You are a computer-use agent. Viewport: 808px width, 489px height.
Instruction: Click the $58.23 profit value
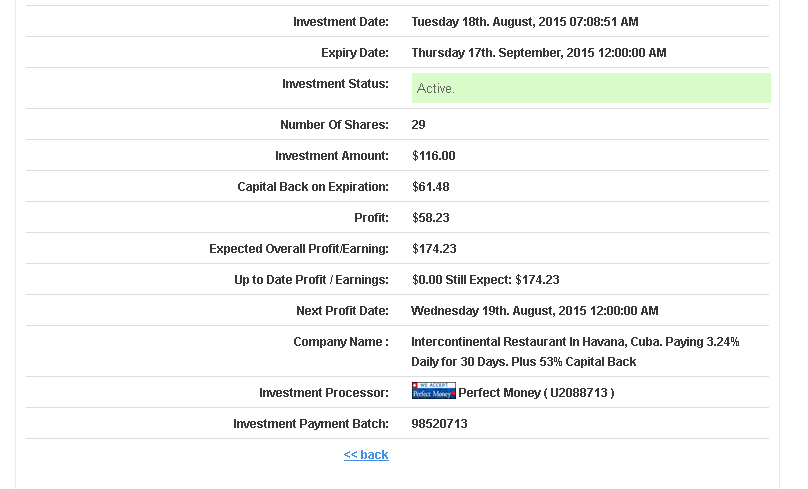(431, 218)
